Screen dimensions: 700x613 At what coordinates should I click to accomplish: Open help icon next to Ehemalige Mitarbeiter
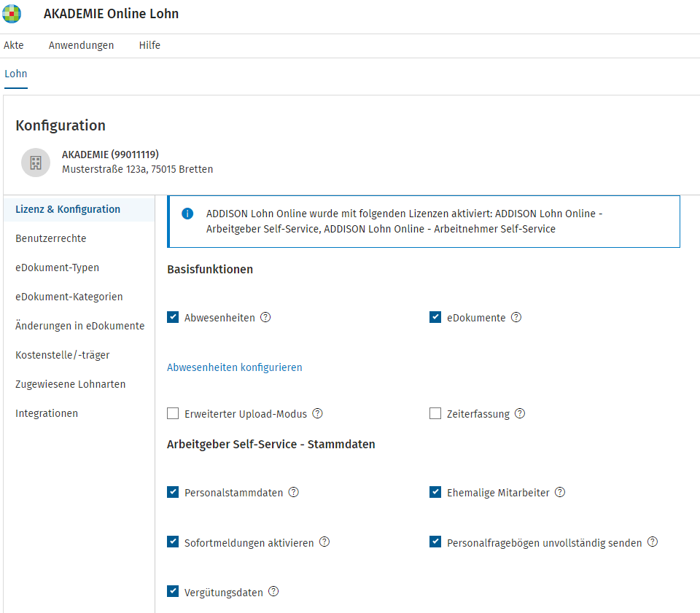pos(560,492)
